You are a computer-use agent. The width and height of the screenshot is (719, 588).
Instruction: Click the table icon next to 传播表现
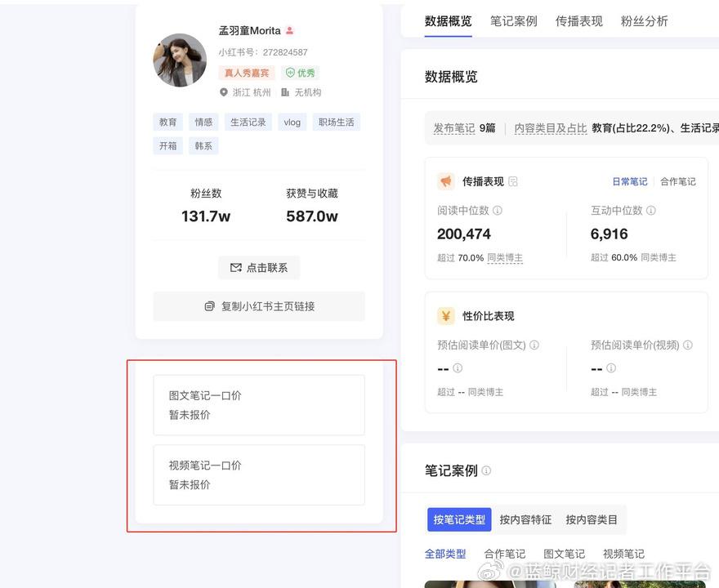click(513, 181)
